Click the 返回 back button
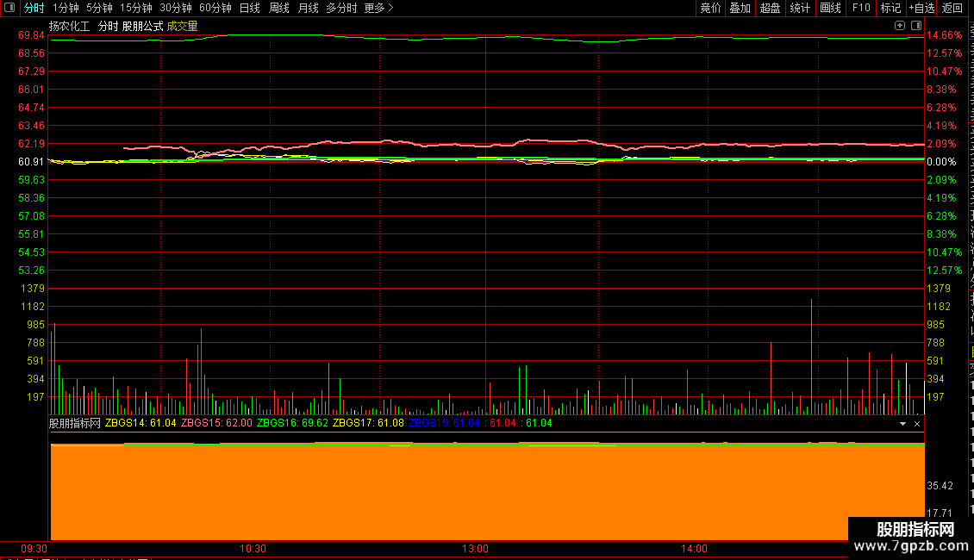 coord(952,8)
